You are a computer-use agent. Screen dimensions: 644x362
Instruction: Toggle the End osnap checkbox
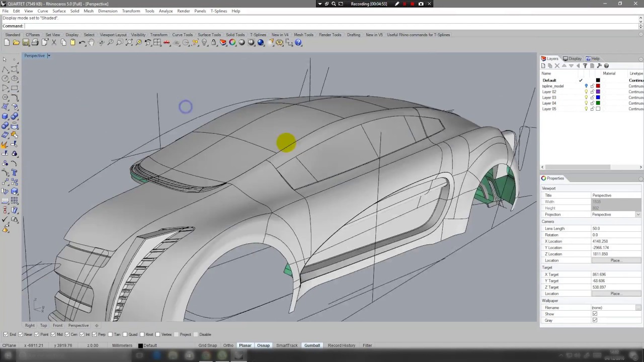coord(6,334)
